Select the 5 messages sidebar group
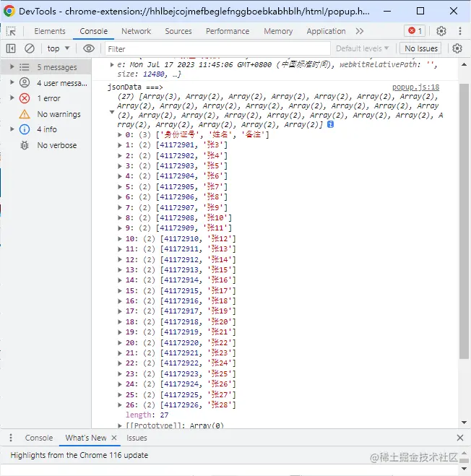The width and height of the screenshot is (471, 476). coord(46,67)
